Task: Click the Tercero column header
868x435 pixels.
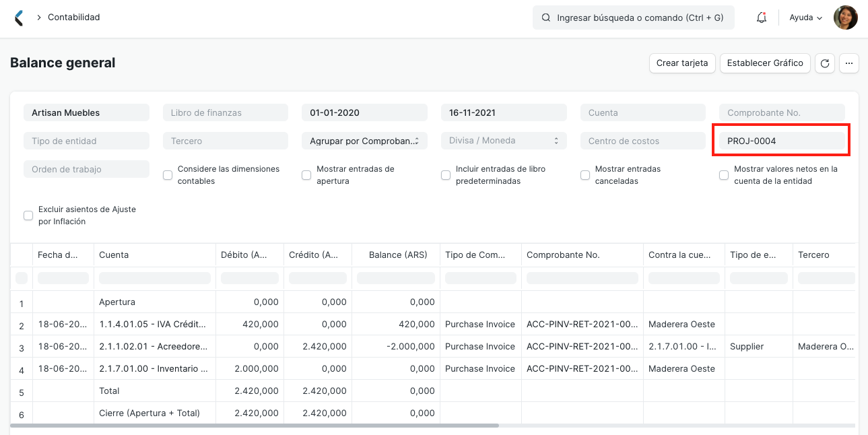Action: coord(825,255)
